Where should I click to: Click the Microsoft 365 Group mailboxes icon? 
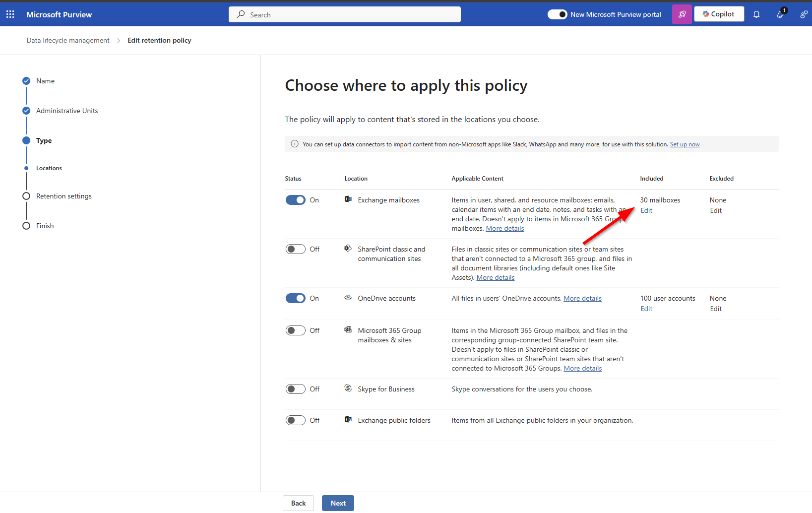point(348,330)
